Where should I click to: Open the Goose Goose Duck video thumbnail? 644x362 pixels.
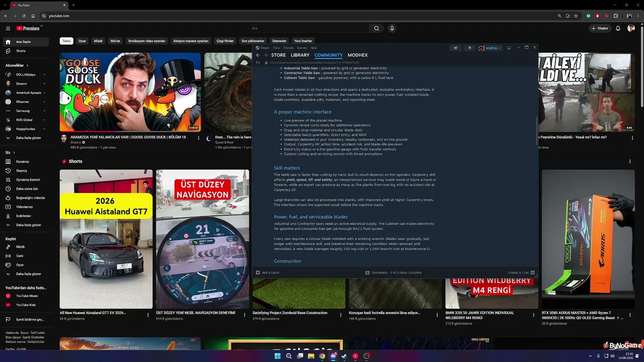tap(130, 92)
